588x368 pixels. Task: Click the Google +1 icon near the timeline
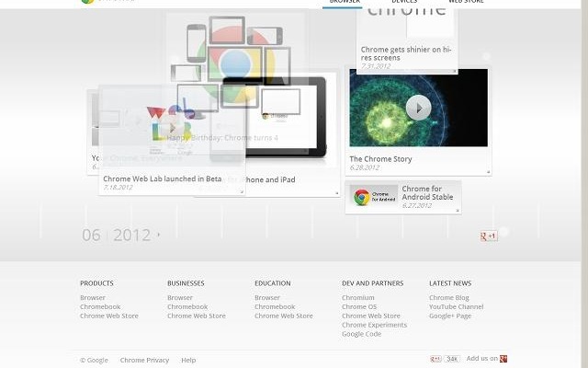[x=489, y=236]
